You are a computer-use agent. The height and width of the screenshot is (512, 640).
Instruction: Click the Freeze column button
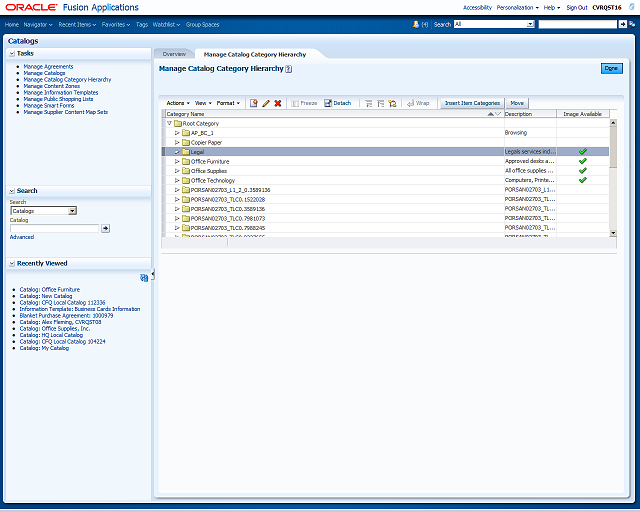pyautogui.click(x=304, y=103)
